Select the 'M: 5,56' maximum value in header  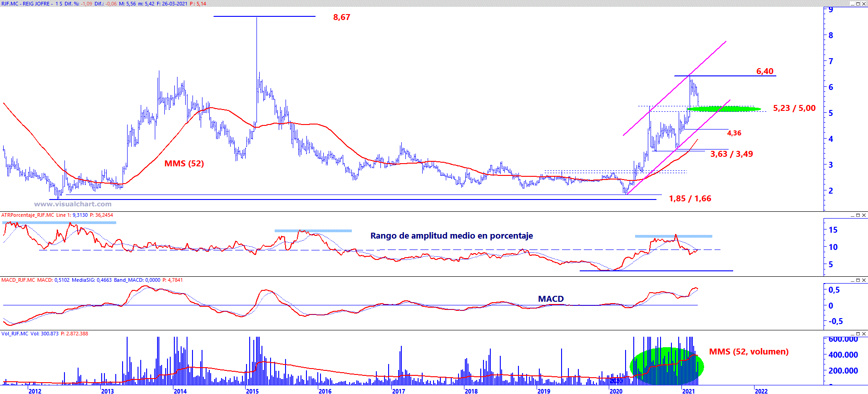pyautogui.click(x=128, y=4)
